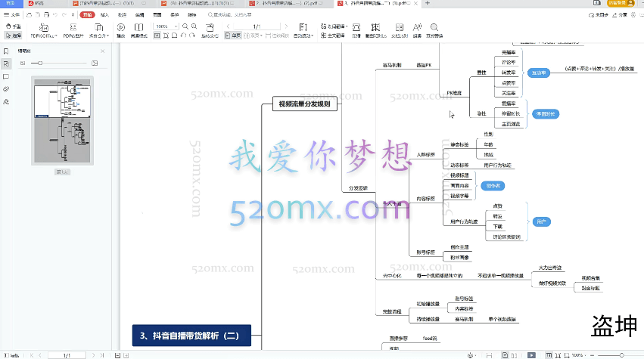Viewport: 644px width, 359px height.
Task: Open the File menu
Action: [x=12, y=15]
